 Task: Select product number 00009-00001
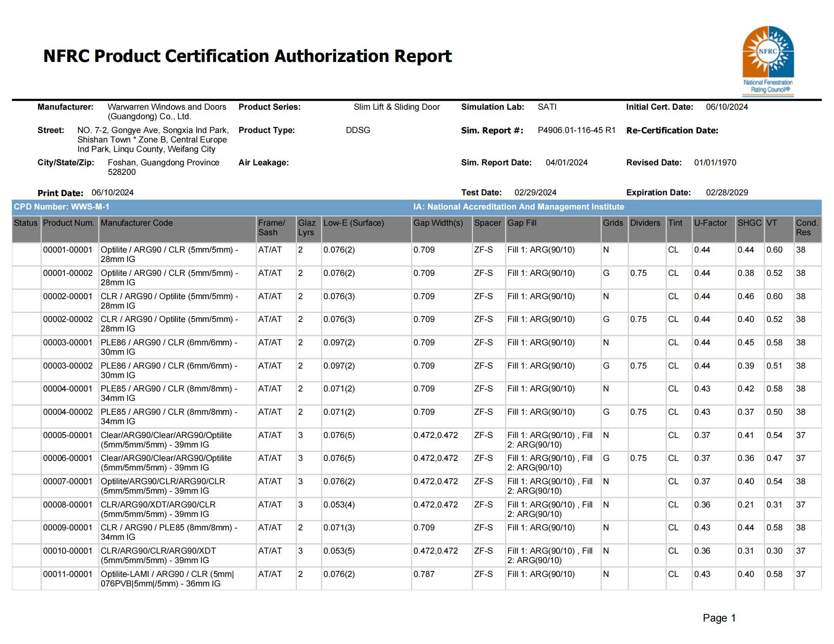click(68, 528)
